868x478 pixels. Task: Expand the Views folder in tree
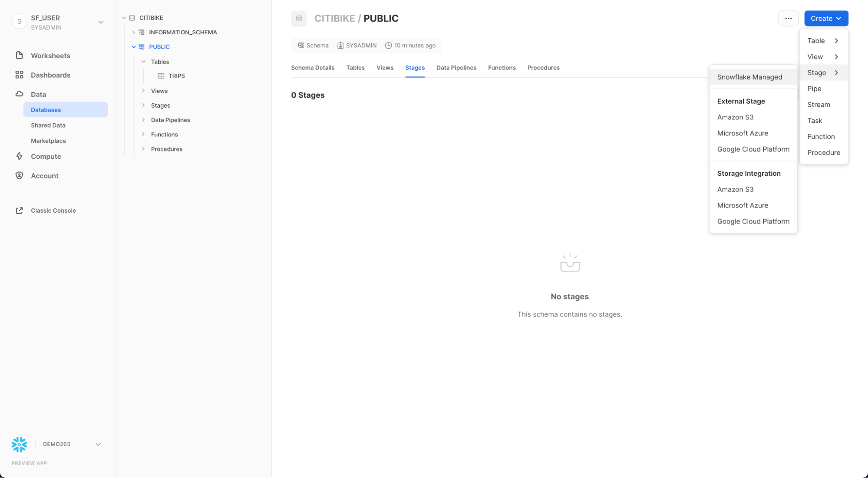tap(143, 91)
